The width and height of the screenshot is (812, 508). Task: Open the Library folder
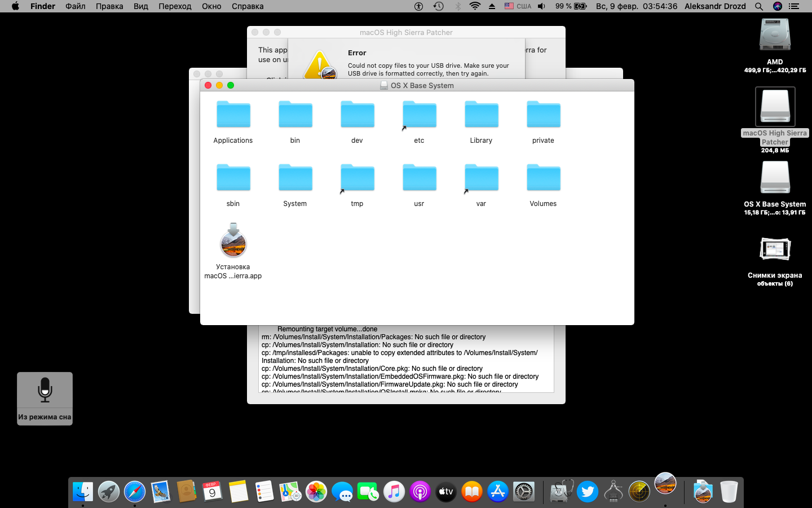click(x=481, y=115)
